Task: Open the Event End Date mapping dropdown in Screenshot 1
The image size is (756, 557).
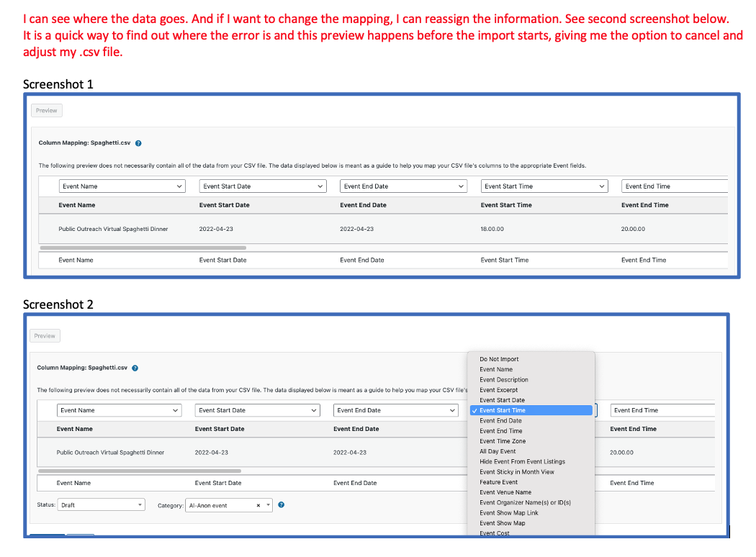Action: [x=403, y=186]
